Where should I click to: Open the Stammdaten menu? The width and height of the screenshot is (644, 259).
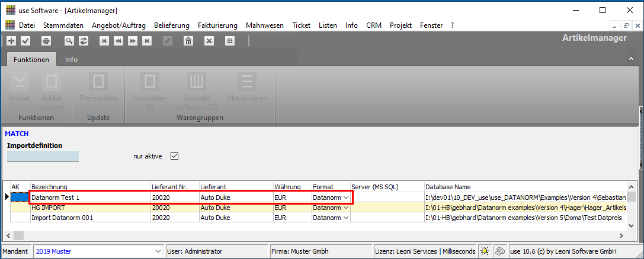click(x=63, y=25)
